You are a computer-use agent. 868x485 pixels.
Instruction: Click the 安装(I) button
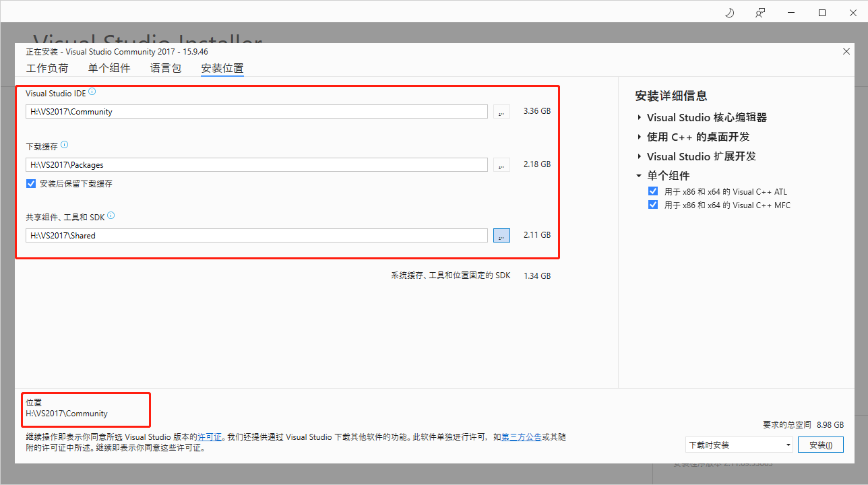coord(821,445)
